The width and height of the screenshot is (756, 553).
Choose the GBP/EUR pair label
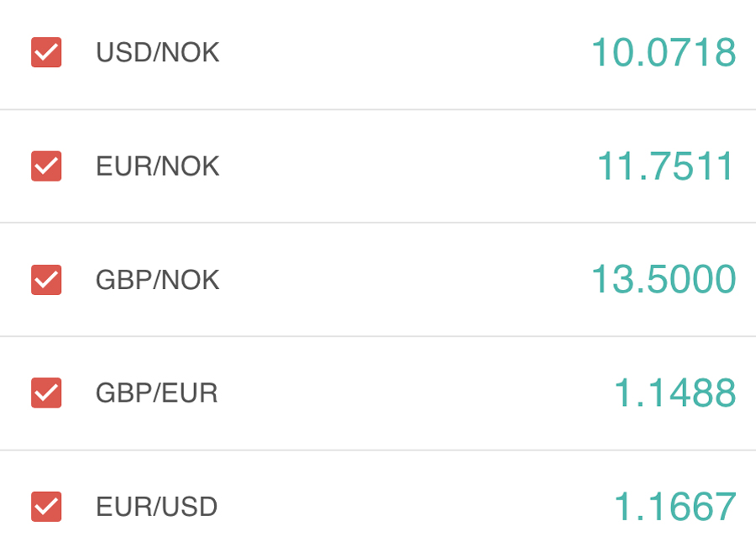point(156,392)
